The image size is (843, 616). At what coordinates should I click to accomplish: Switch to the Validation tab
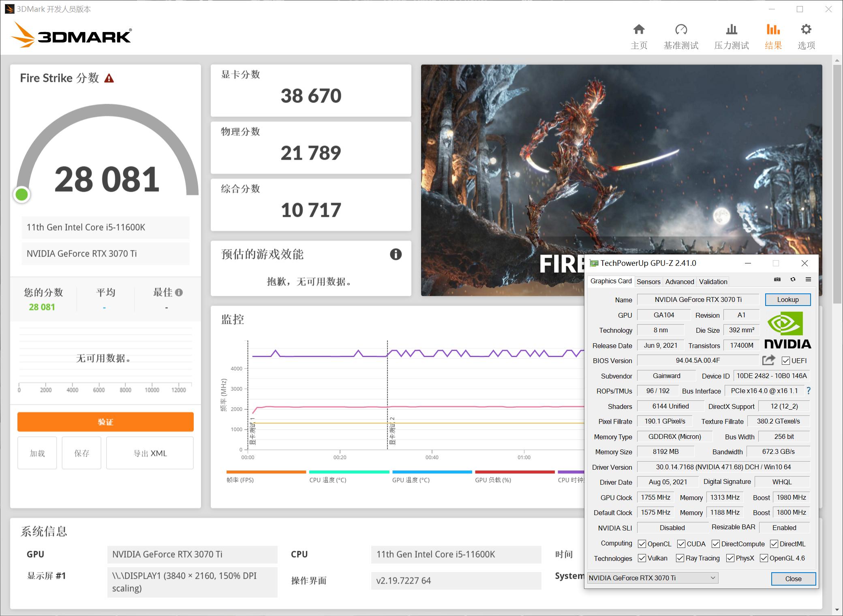pos(712,281)
